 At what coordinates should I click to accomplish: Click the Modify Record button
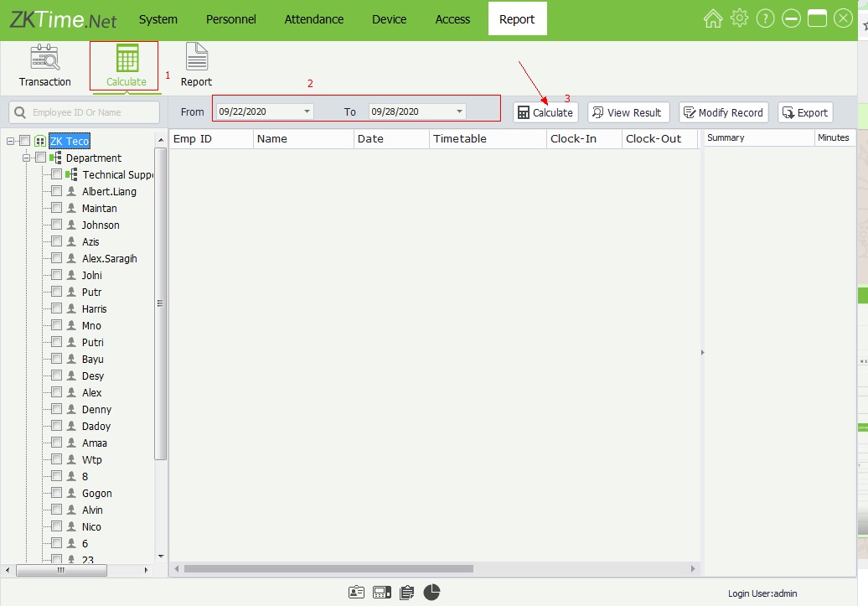[724, 112]
